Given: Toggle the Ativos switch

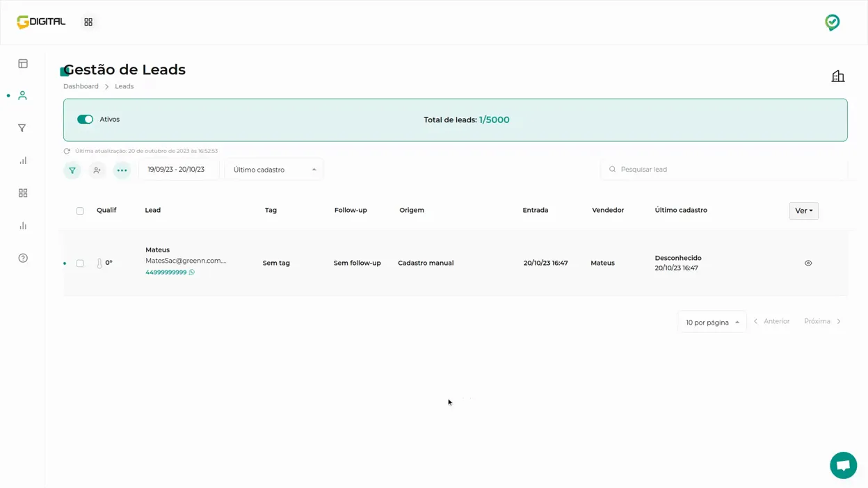Looking at the screenshot, I should coord(85,120).
